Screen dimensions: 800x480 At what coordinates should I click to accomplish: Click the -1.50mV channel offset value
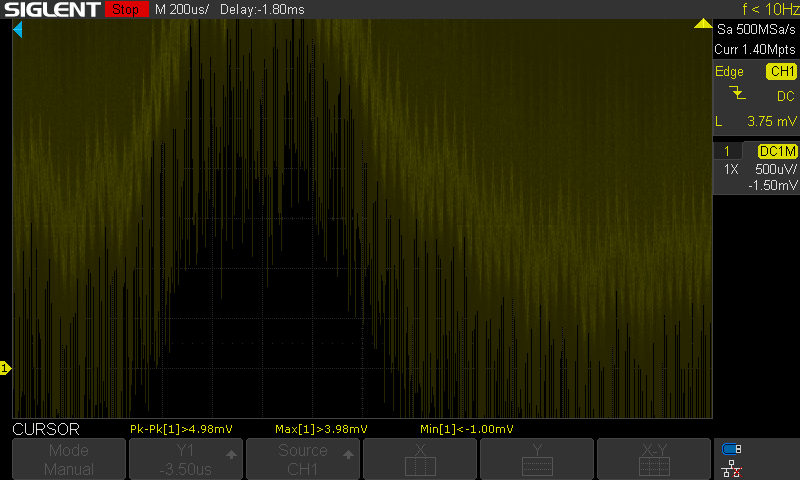click(772, 185)
